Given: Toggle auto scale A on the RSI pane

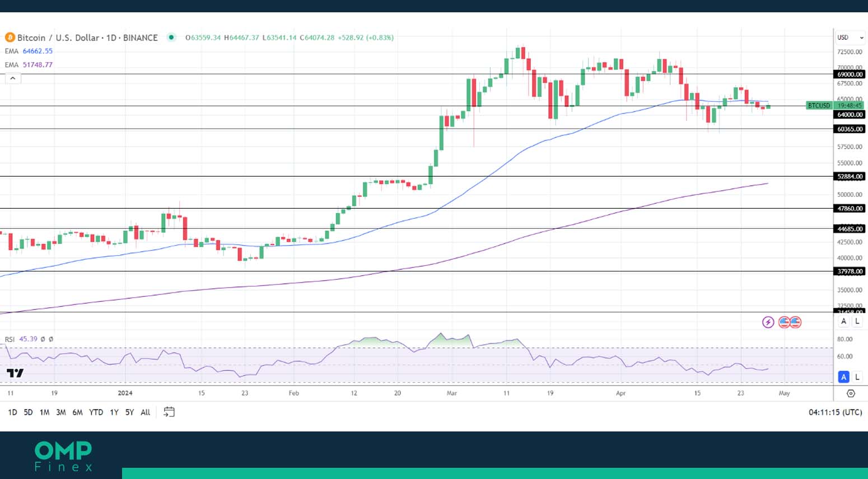Looking at the screenshot, I should 844,377.
